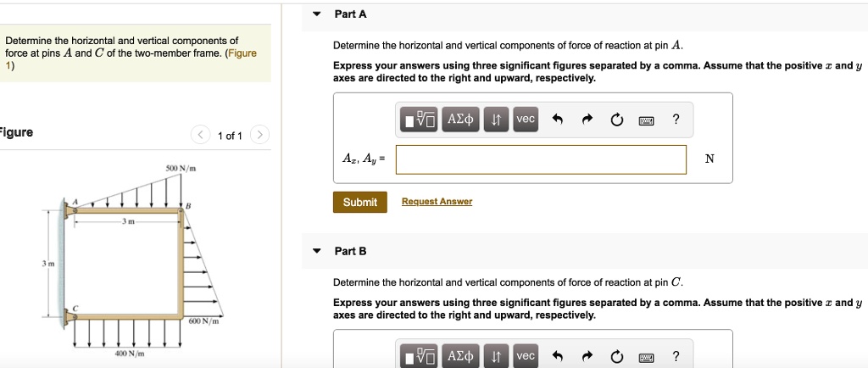The image size is (868, 368).
Task: Show keyboard shortcuts in Part A
Action: coord(646,120)
